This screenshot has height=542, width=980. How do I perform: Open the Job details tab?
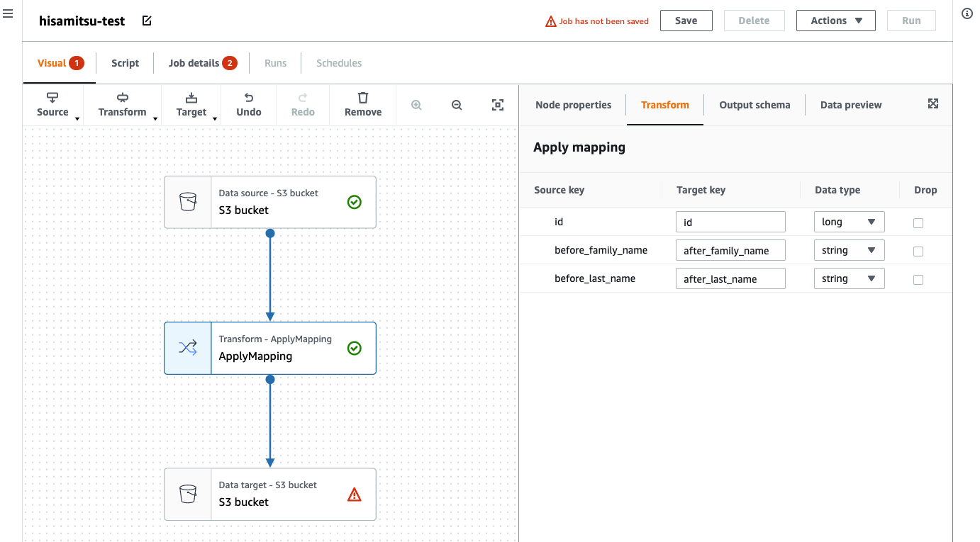pos(203,63)
